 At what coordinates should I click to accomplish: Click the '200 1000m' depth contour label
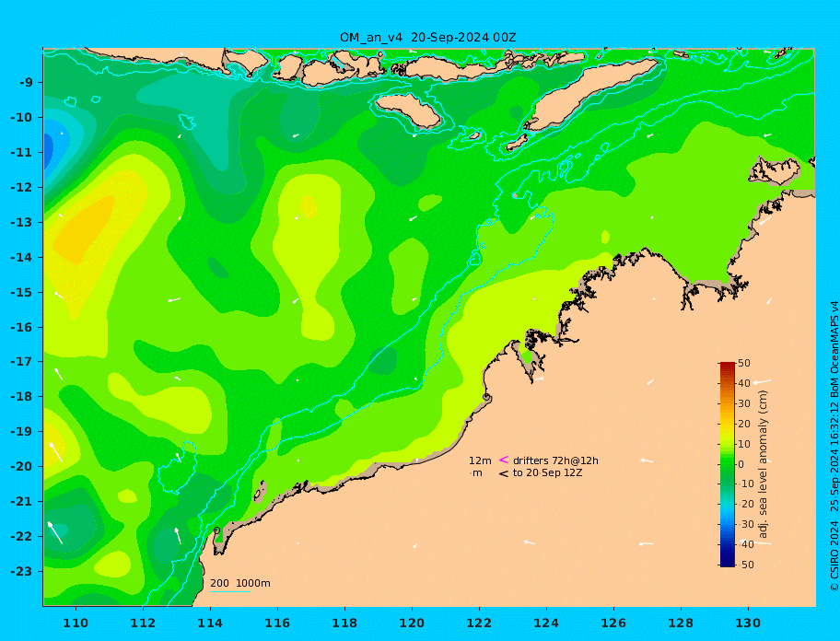pyautogui.click(x=240, y=583)
